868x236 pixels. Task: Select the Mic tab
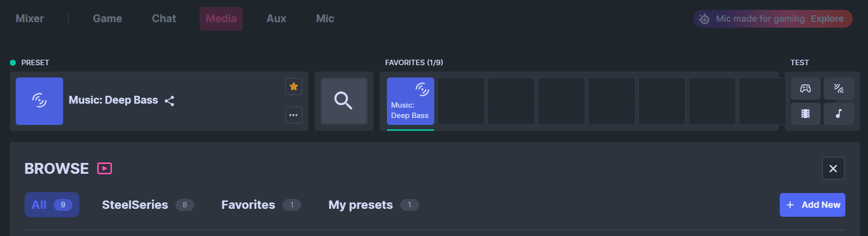tap(325, 19)
